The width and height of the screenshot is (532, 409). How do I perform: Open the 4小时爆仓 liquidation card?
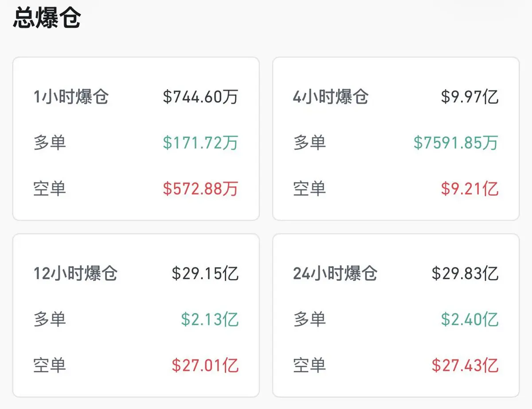tap(396, 139)
